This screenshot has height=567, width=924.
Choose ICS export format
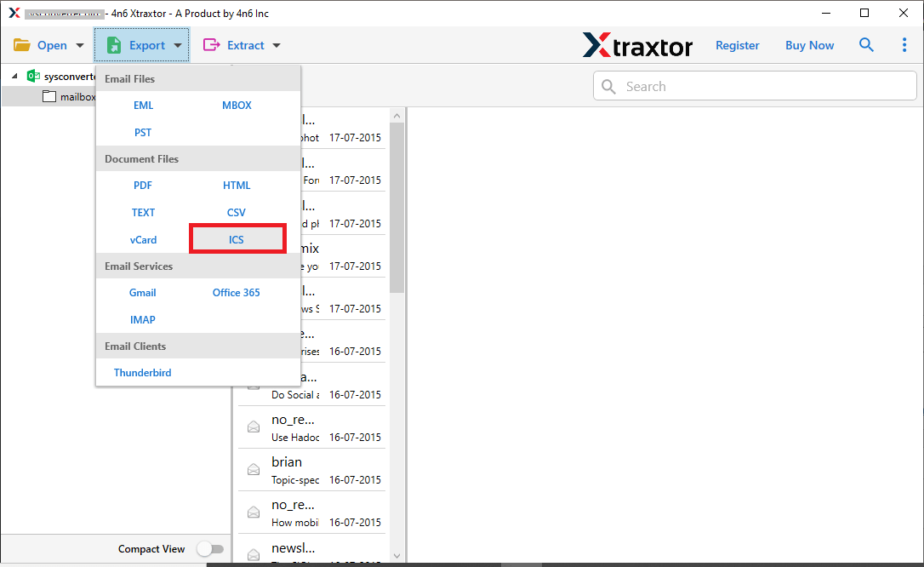237,239
